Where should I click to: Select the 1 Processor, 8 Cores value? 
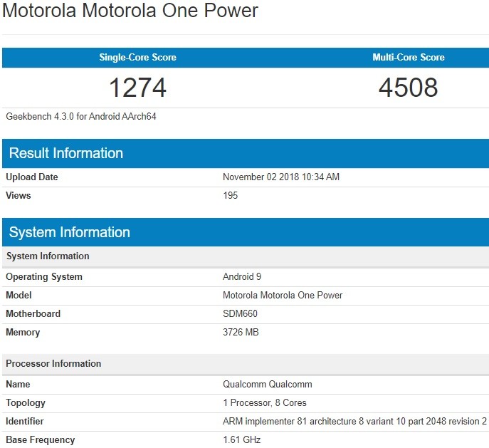click(265, 402)
